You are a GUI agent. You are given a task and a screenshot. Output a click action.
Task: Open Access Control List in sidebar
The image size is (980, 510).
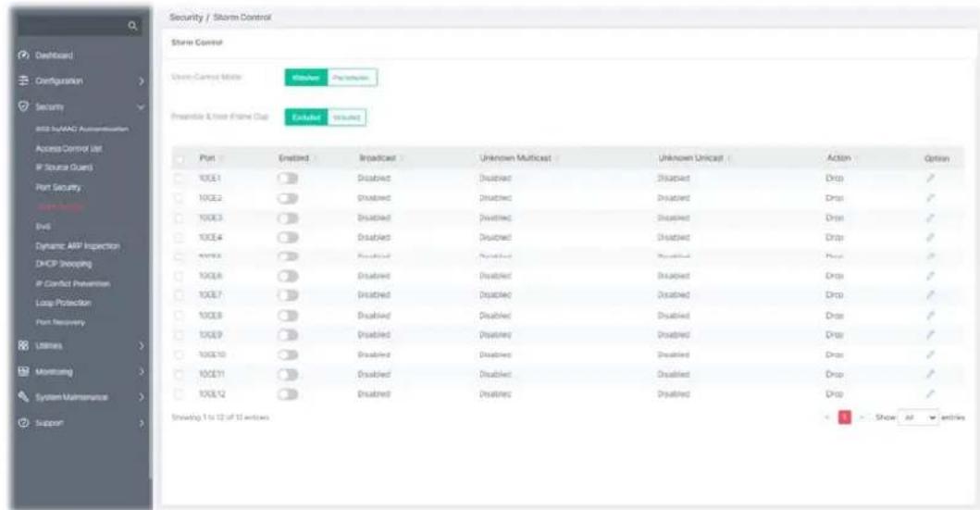68,149
